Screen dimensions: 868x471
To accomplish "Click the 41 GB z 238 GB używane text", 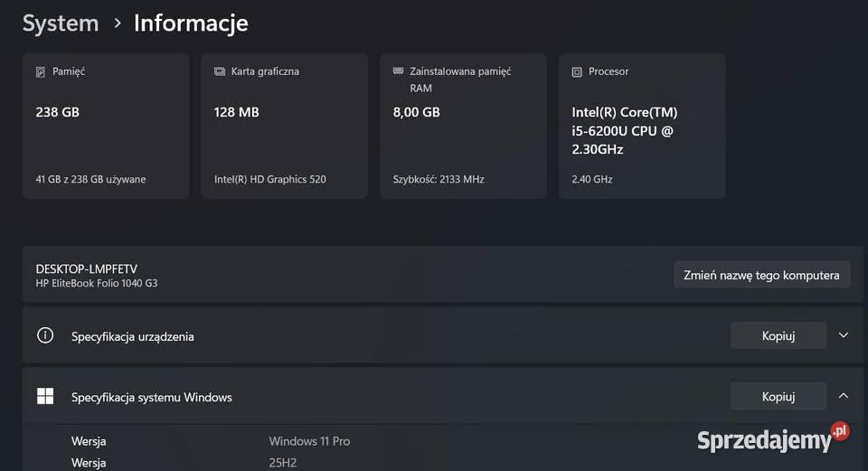I will coord(90,179).
